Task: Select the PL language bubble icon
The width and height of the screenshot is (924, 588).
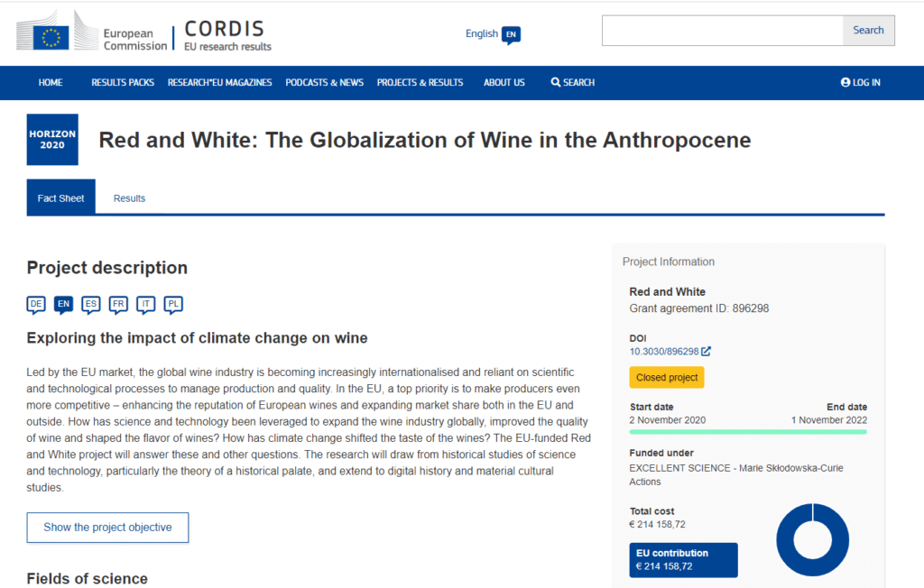Action: click(x=173, y=305)
